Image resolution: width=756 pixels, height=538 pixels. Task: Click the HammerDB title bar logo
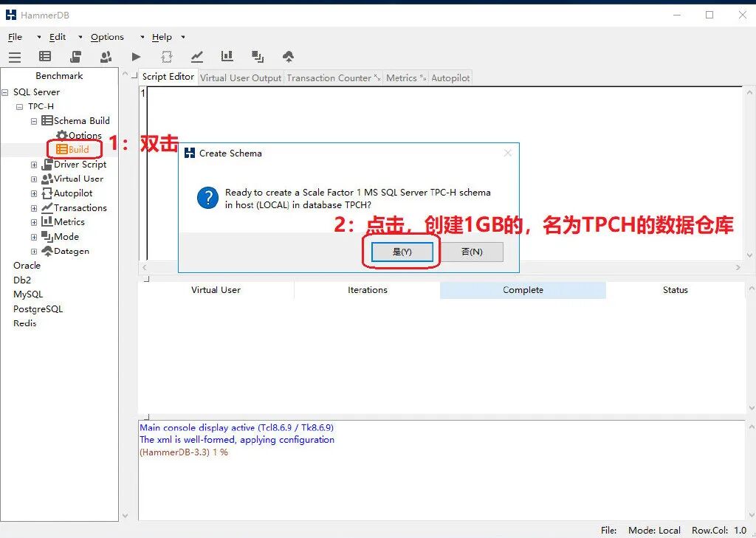pyautogui.click(x=11, y=15)
